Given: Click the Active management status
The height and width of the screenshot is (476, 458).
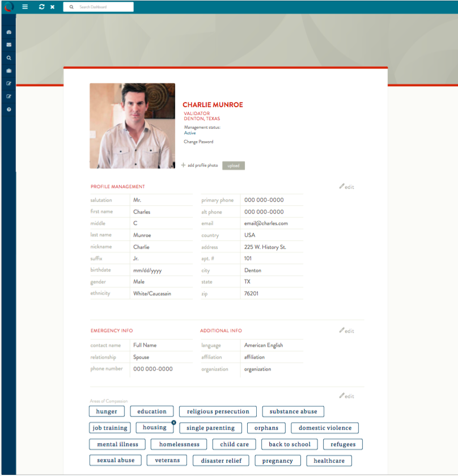Looking at the screenshot, I should coord(190,133).
